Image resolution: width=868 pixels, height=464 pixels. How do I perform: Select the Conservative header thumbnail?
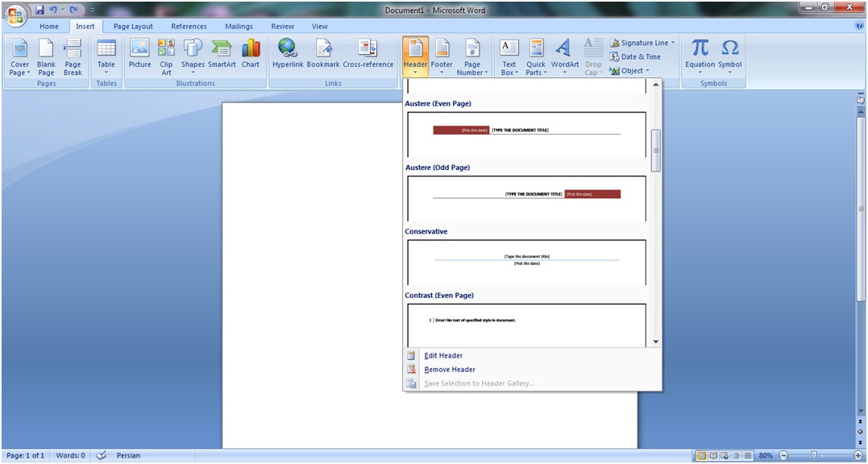click(x=526, y=263)
